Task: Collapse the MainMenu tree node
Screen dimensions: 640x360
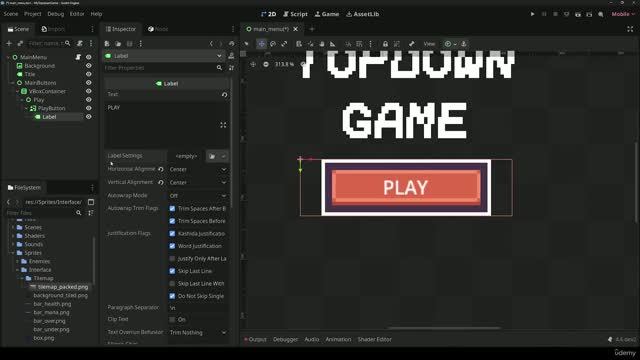Action: [8, 58]
